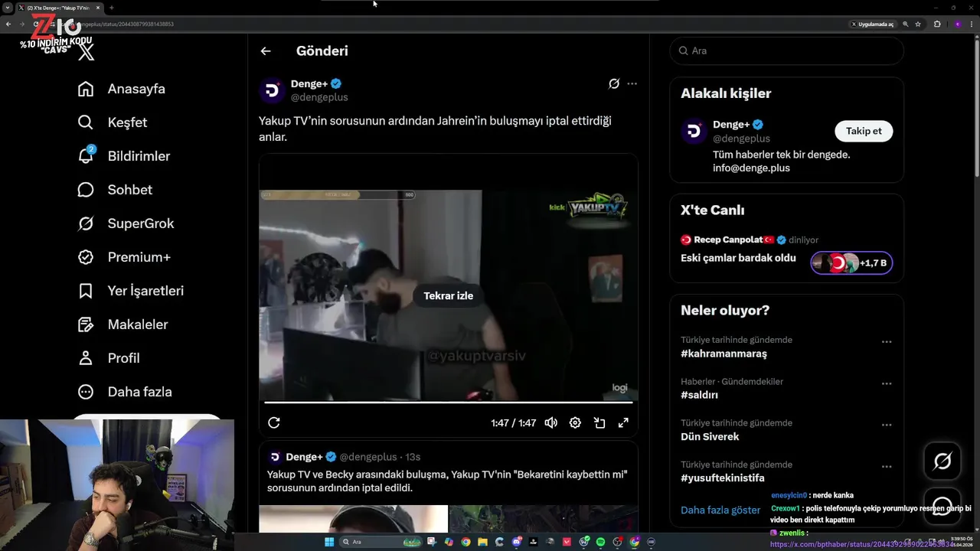Click the browser back arrow

click(8, 24)
